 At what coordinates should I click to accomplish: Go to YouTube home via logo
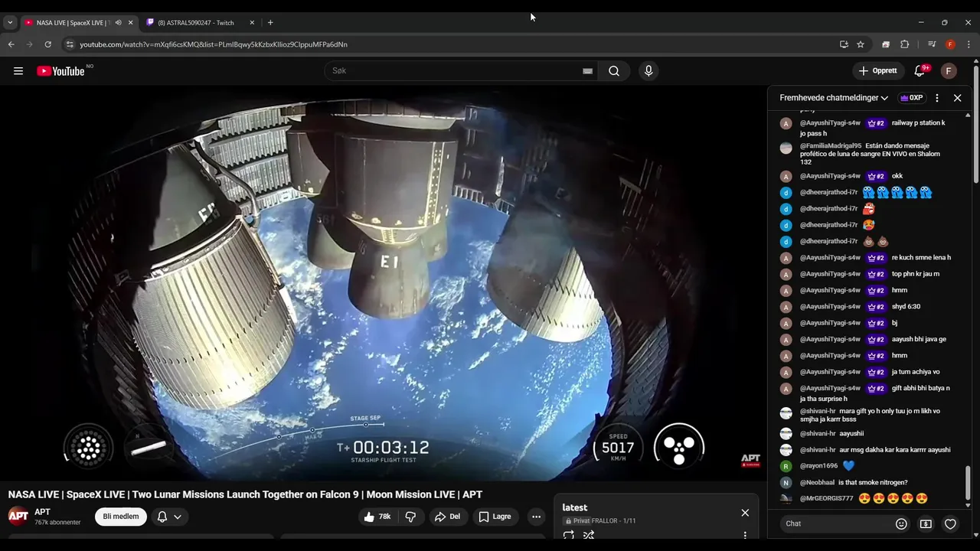click(x=60, y=71)
